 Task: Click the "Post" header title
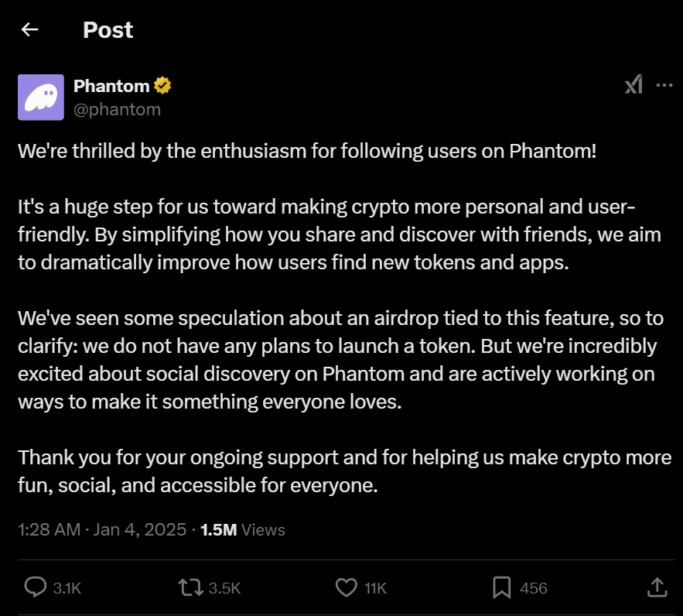pyautogui.click(x=108, y=30)
